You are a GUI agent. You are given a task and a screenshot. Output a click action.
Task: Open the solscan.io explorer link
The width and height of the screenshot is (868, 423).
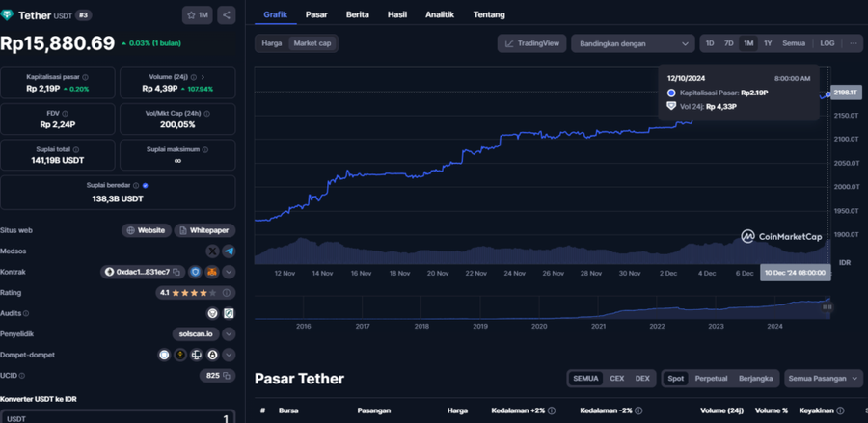click(x=196, y=334)
